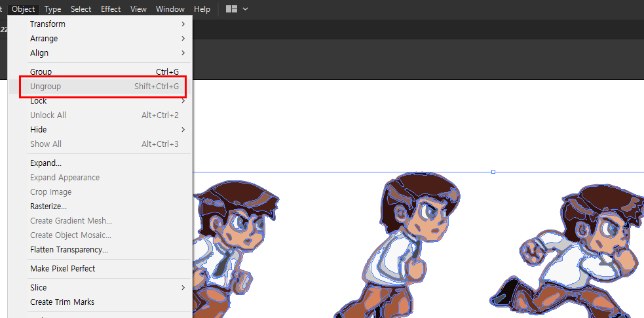Choose Flatten Transparency... option

[x=100, y=249]
